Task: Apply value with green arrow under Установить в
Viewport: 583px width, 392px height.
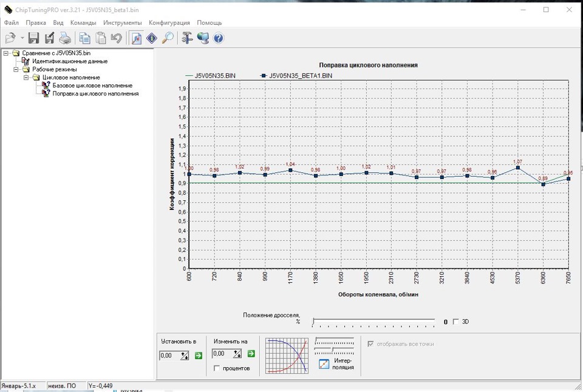Action: tap(198, 355)
